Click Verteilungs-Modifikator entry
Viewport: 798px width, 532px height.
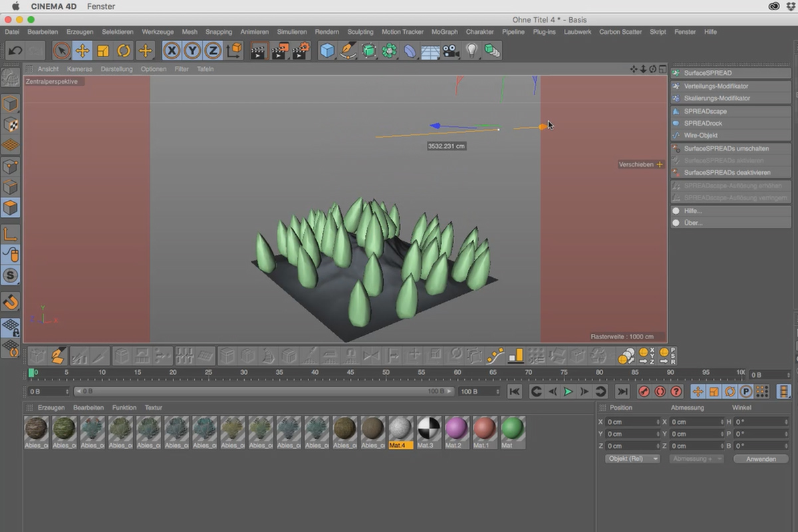coord(730,86)
